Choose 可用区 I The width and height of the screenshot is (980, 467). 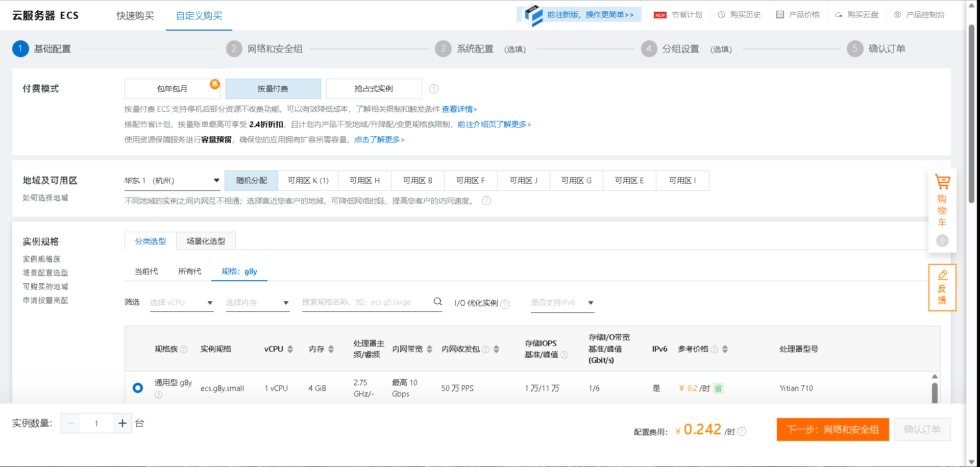(x=682, y=181)
